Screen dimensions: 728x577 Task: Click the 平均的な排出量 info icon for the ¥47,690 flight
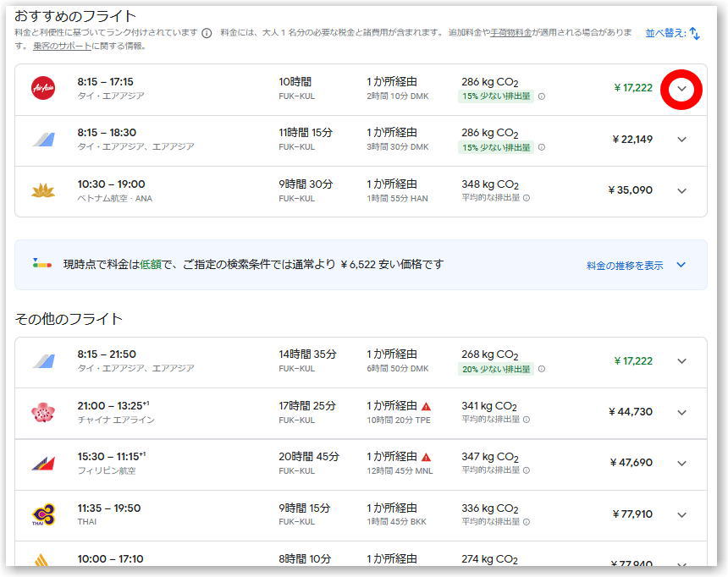tap(527, 470)
